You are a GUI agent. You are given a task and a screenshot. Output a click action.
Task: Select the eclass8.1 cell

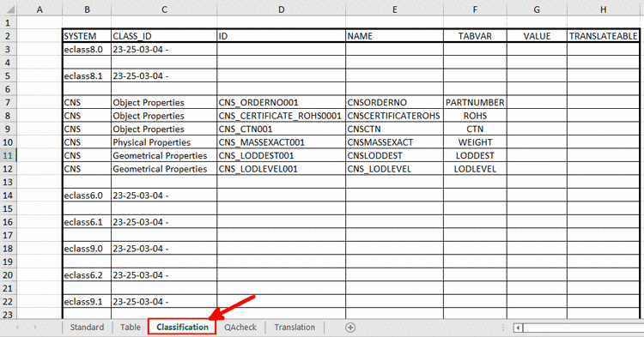pos(87,75)
